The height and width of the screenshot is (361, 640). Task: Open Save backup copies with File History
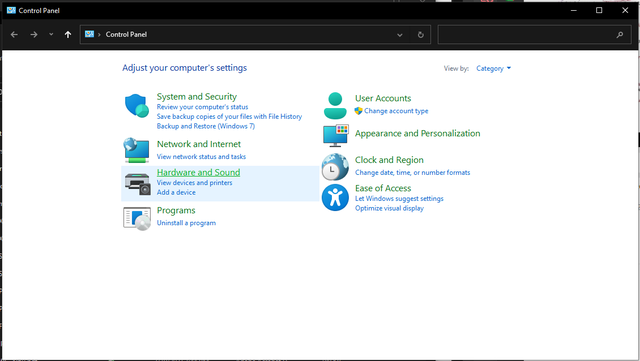[229, 116]
